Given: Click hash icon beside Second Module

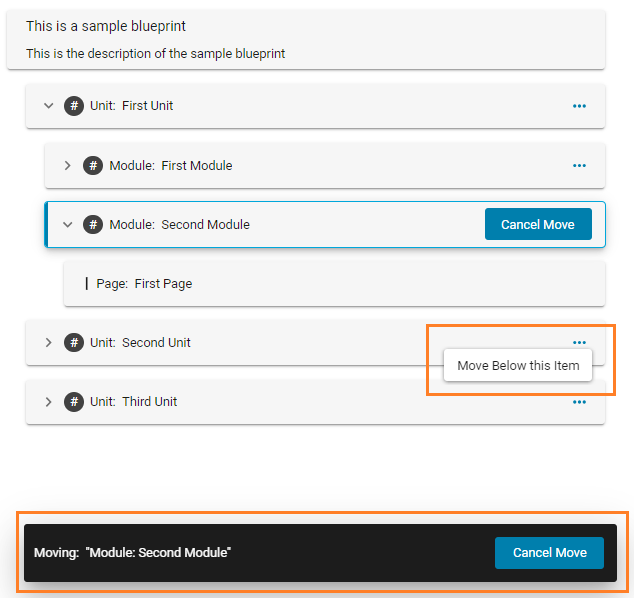Looking at the screenshot, I should point(93,225).
